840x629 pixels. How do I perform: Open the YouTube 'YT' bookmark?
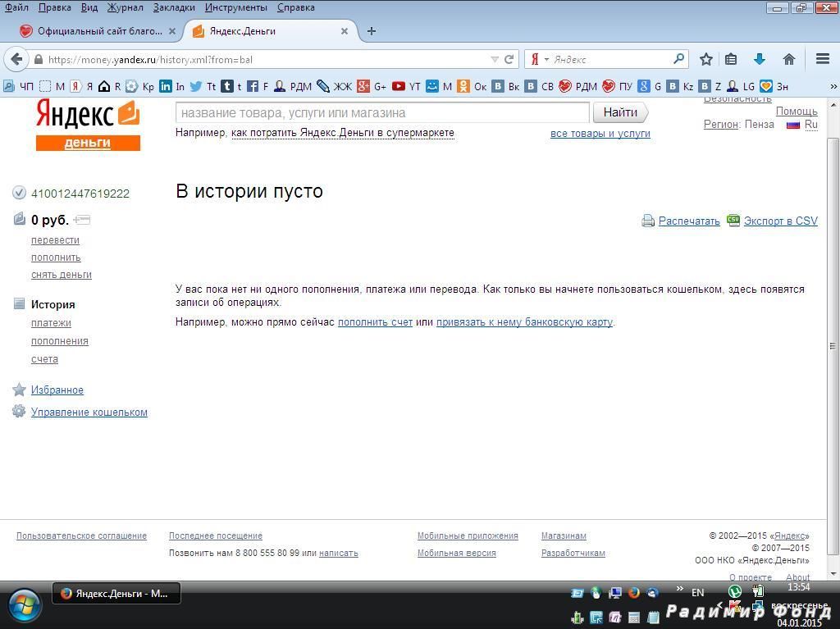point(406,86)
